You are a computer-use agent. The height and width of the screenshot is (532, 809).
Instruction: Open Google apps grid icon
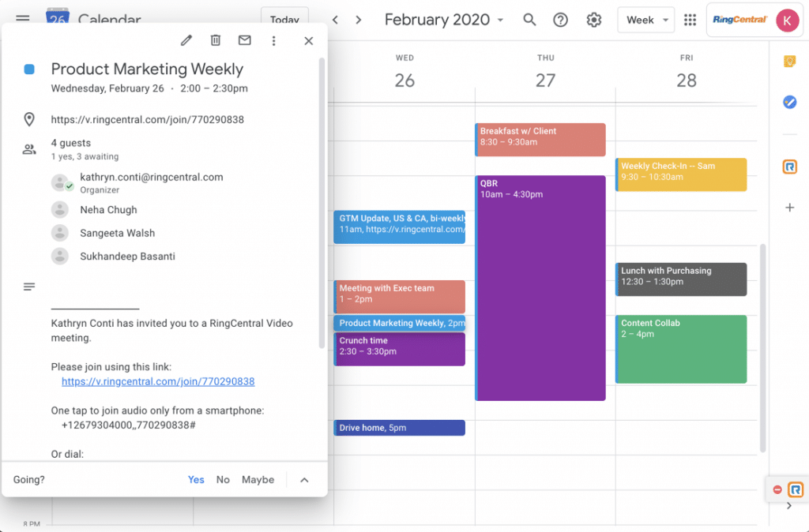(x=690, y=21)
